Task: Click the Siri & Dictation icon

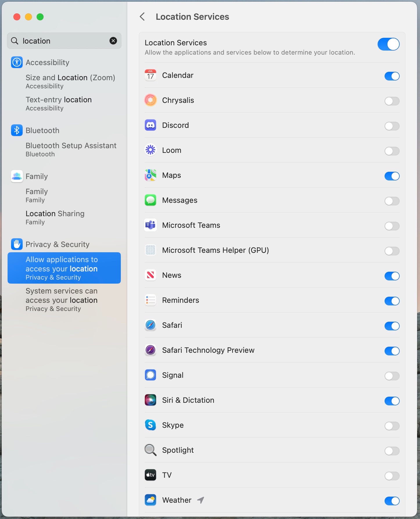Action: click(150, 400)
